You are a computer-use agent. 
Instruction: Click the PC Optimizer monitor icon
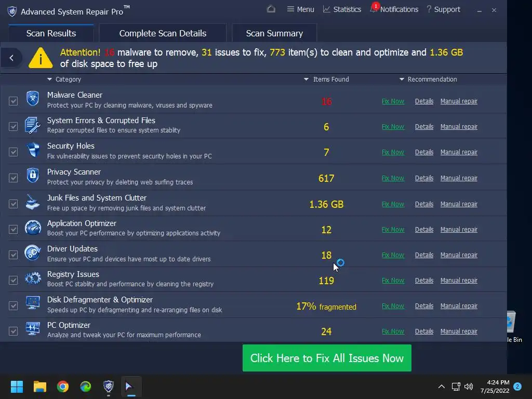(33, 329)
